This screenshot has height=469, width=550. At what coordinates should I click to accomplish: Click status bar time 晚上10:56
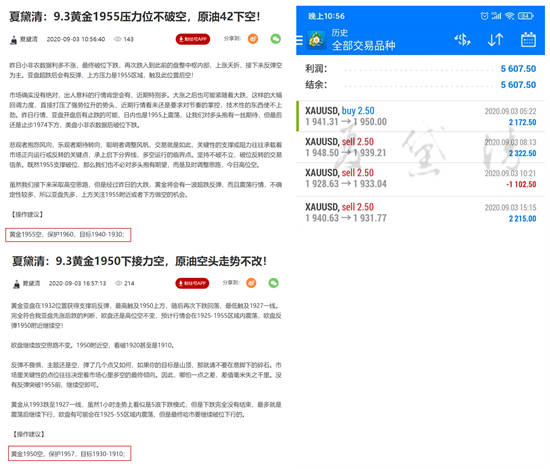click(x=326, y=16)
